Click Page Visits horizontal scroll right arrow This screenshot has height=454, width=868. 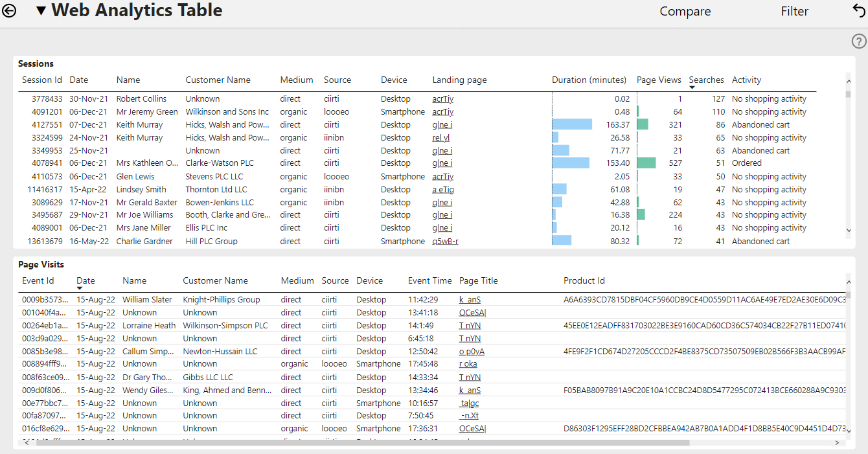pyautogui.click(x=837, y=443)
